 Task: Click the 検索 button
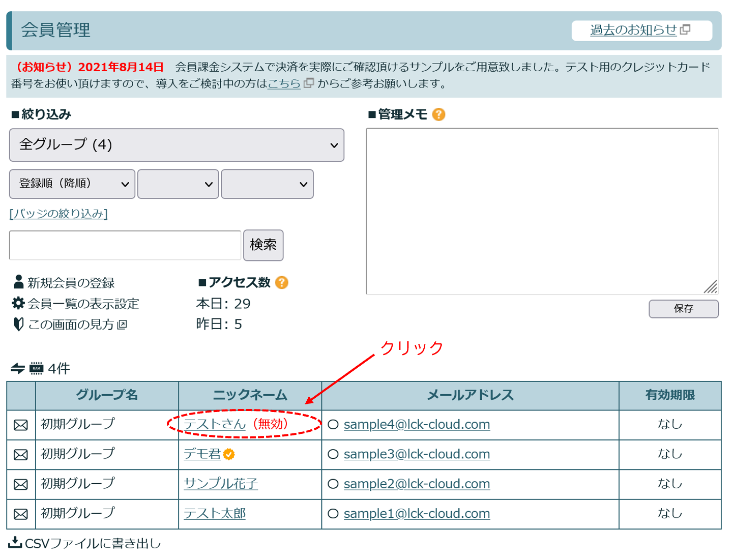tap(263, 245)
